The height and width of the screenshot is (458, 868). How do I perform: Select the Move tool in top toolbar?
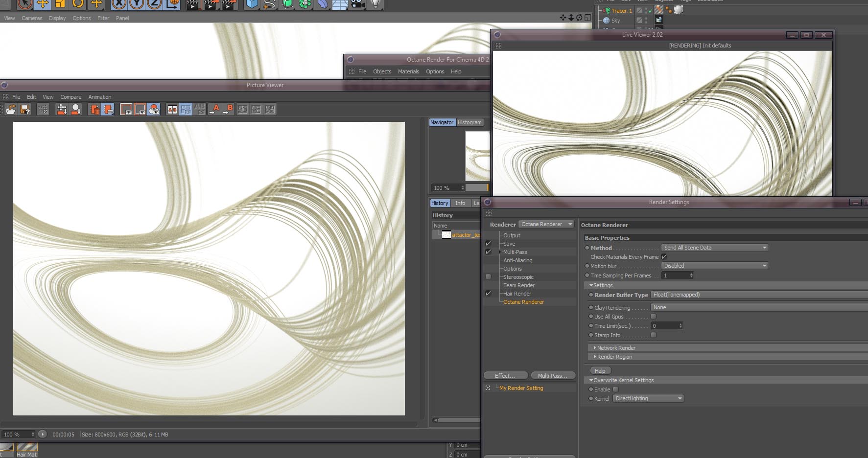pos(43,4)
